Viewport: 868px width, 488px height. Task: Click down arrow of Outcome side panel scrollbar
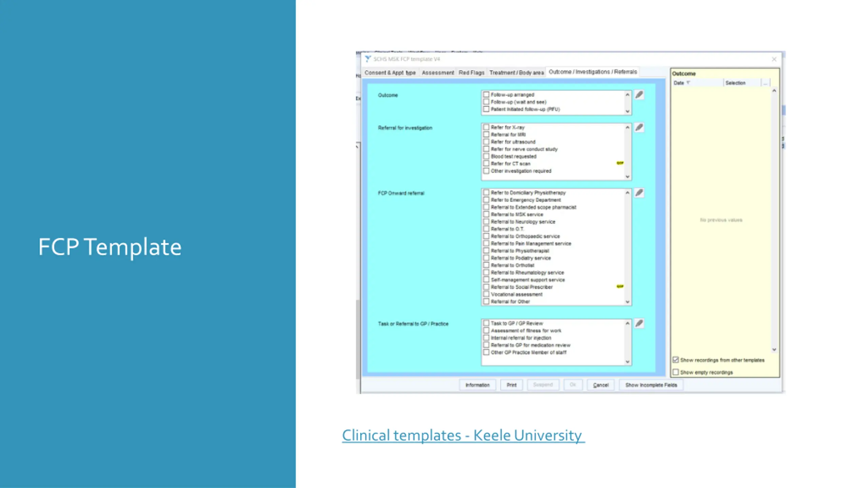tap(774, 349)
